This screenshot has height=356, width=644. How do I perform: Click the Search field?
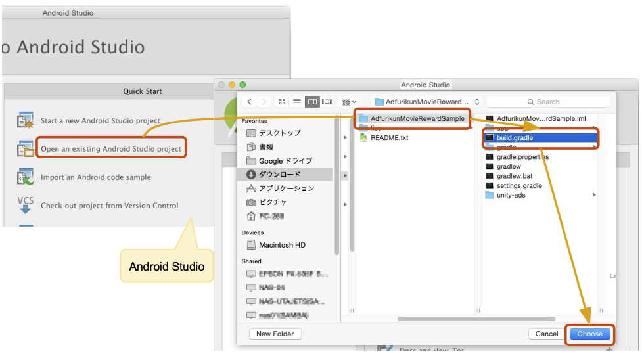click(548, 102)
